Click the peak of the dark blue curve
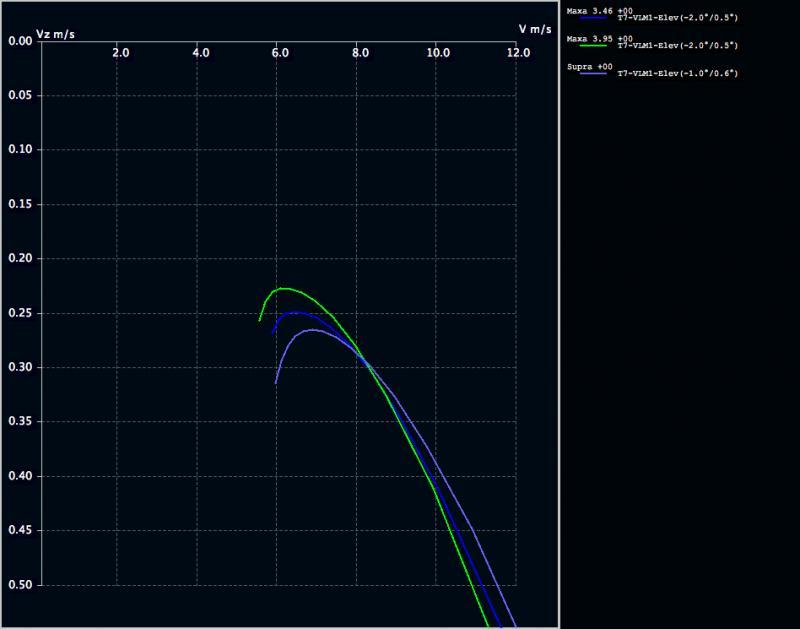This screenshot has width=800, height=629. coord(296,312)
